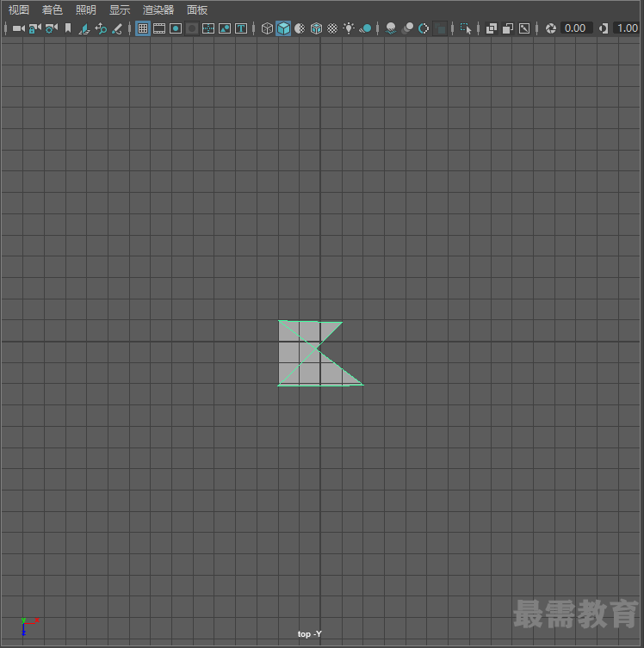Click the Isolate Select icon
Screen dimensions: 644x648
coord(466,28)
